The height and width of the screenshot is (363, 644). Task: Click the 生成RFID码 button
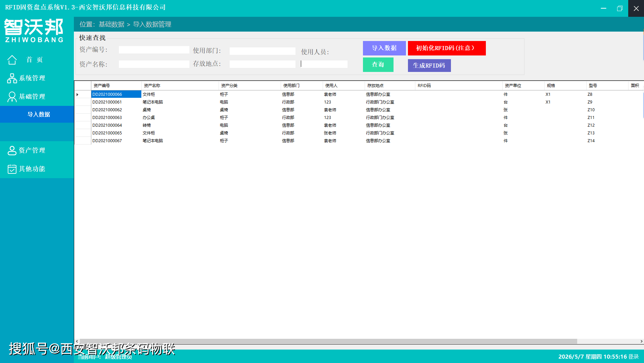coord(429,66)
